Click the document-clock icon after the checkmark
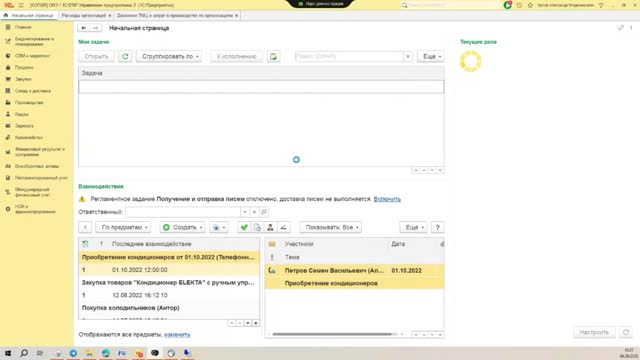This screenshot has height=360, width=640. point(257,227)
